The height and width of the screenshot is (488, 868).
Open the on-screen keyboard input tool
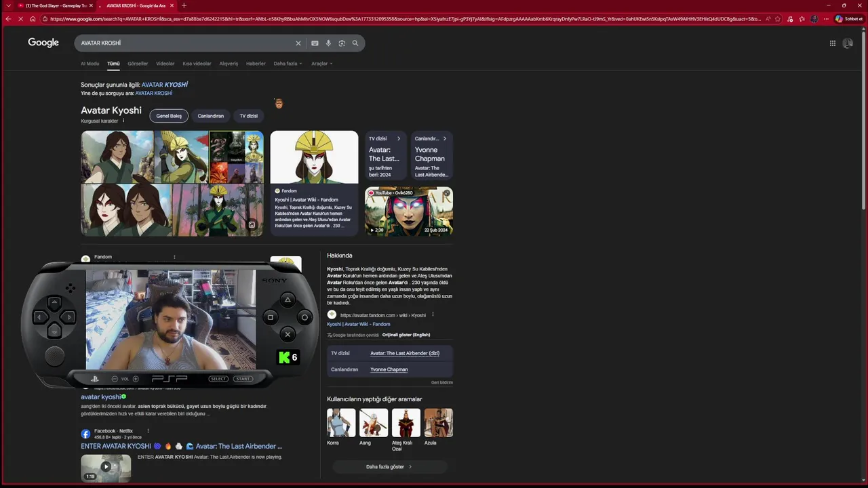315,43
